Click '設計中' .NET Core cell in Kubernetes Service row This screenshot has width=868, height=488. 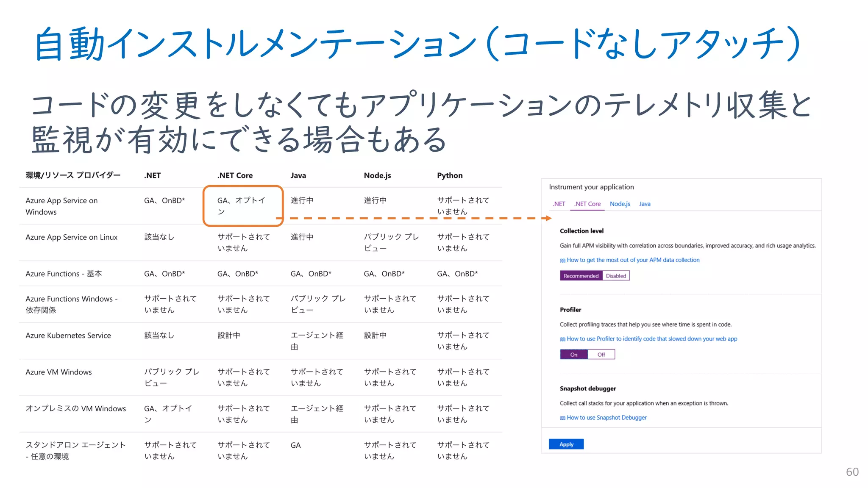(x=229, y=335)
